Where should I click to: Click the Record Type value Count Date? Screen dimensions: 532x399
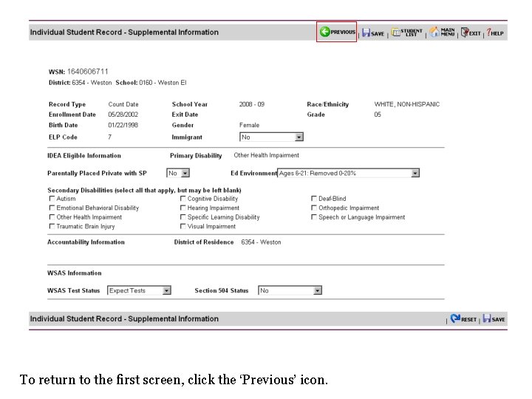point(123,104)
